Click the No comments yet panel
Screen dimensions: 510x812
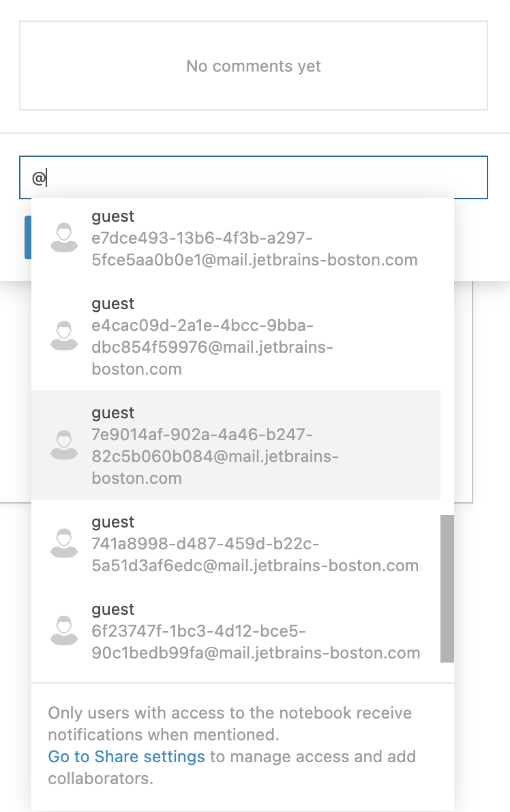click(253, 66)
